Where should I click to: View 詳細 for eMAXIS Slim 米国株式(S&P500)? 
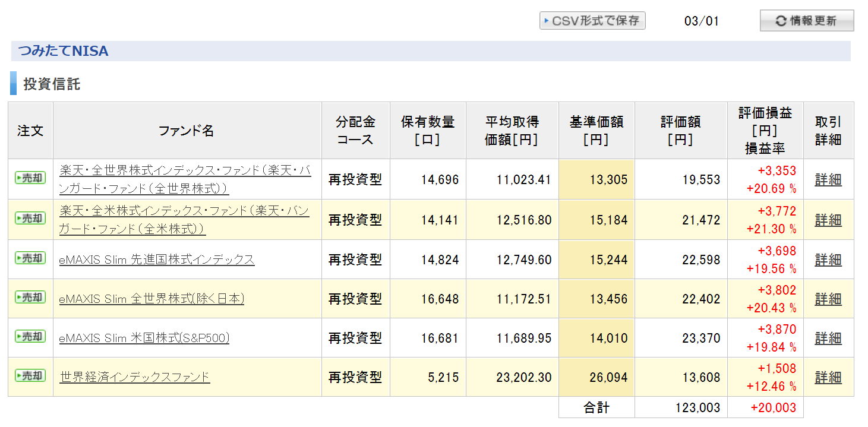(x=828, y=338)
